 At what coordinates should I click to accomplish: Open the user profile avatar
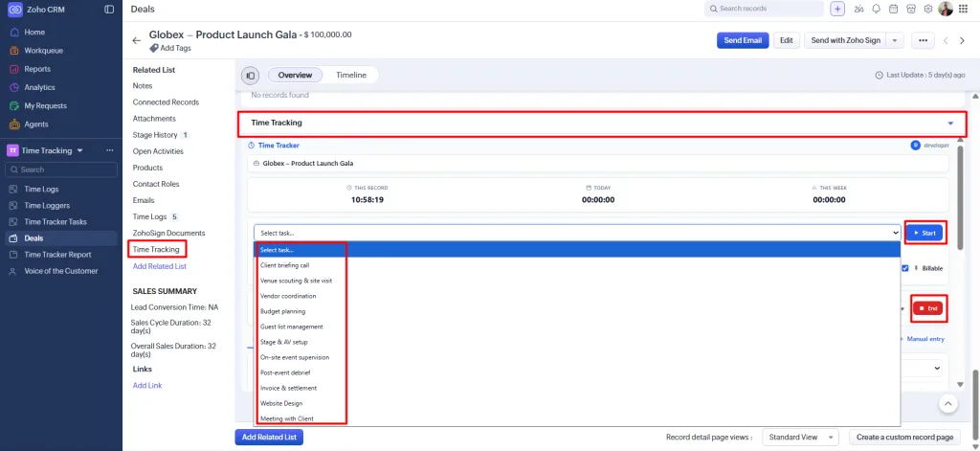[947, 9]
